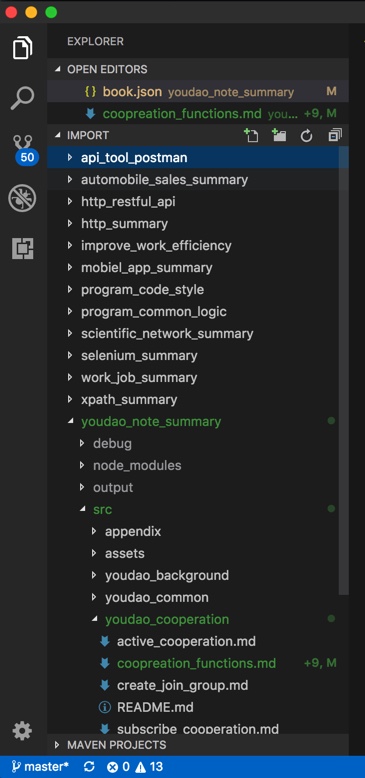Click the master branch indicator
This screenshot has height=778, width=365.
(40, 767)
